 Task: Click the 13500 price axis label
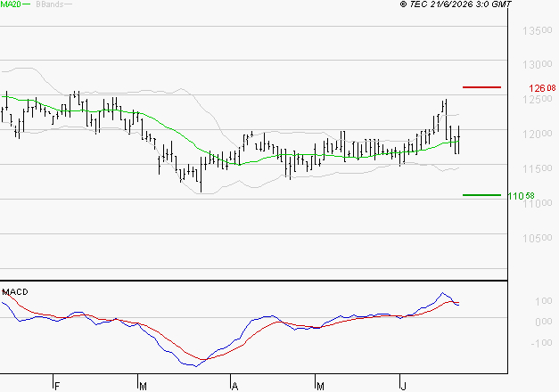click(538, 30)
